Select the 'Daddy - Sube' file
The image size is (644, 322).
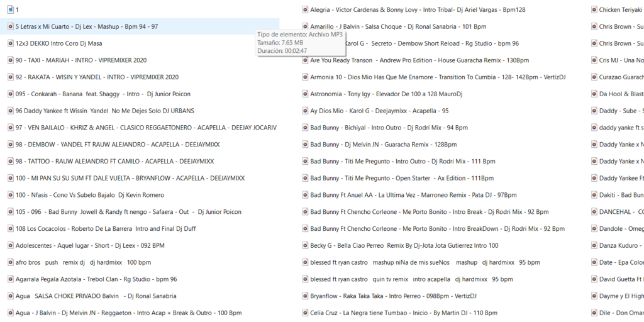pos(621,111)
